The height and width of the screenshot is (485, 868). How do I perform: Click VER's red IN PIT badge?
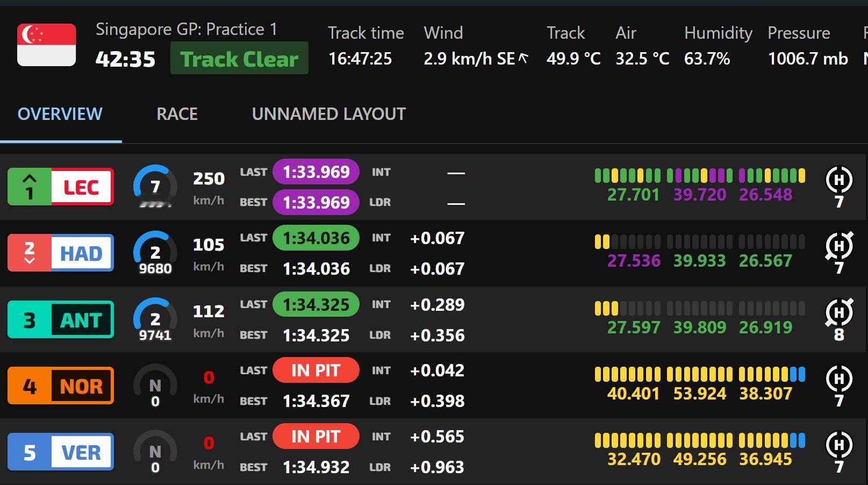[x=316, y=437]
